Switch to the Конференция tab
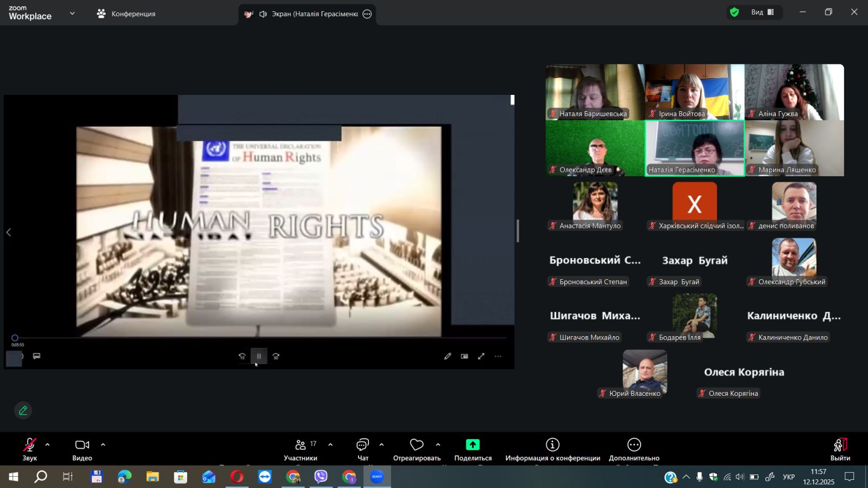Image resolution: width=868 pixels, height=488 pixels. pos(126,14)
